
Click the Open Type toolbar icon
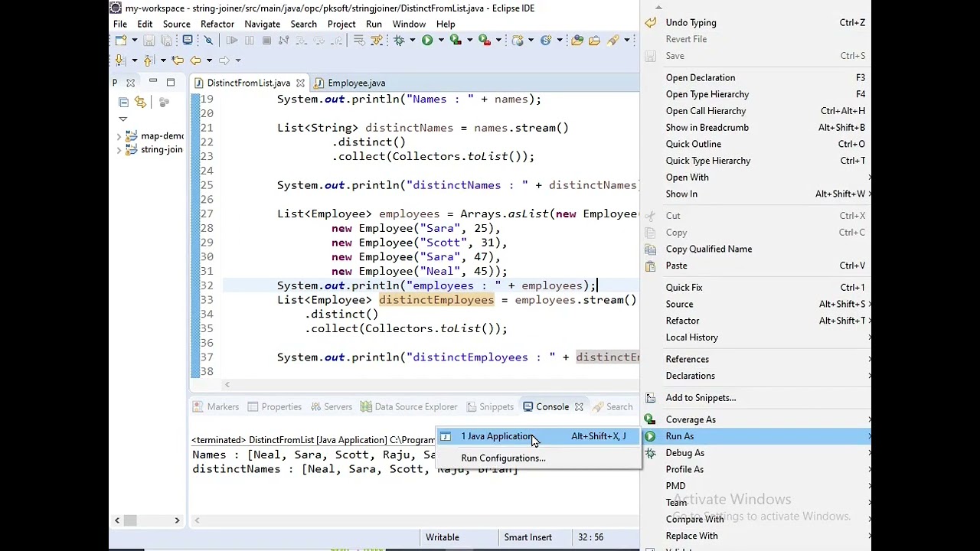(x=577, y=40)
